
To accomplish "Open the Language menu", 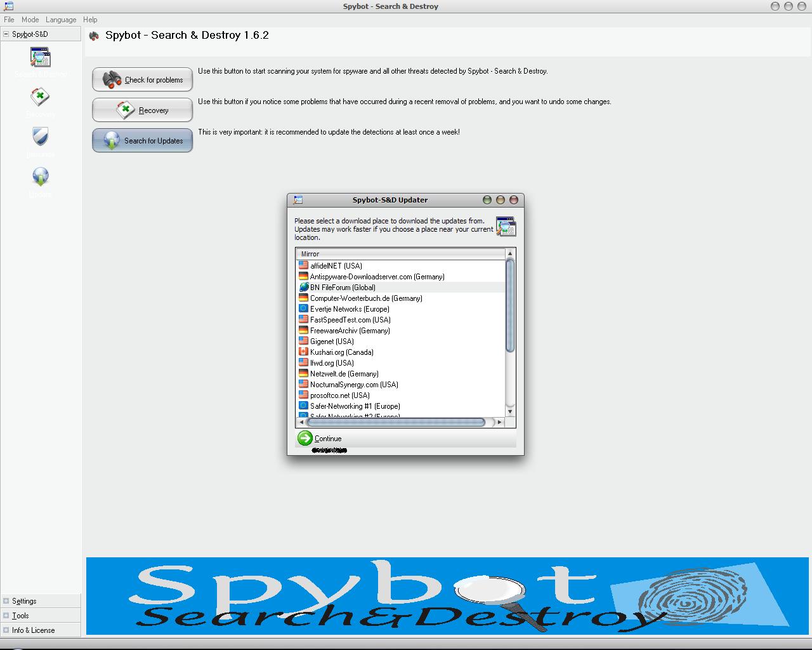I will pyautogui.click(x=61, y=20).
